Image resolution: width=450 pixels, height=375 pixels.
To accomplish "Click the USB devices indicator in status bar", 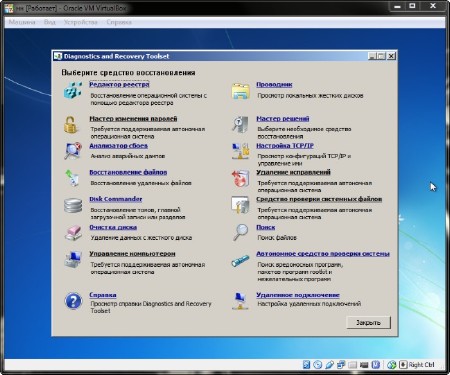I will [329, 365].
